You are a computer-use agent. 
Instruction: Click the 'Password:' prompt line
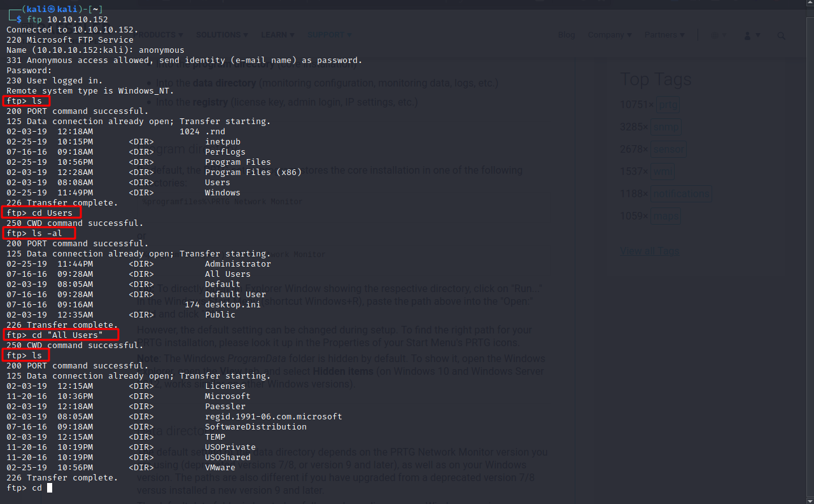[x=29, y=71]
